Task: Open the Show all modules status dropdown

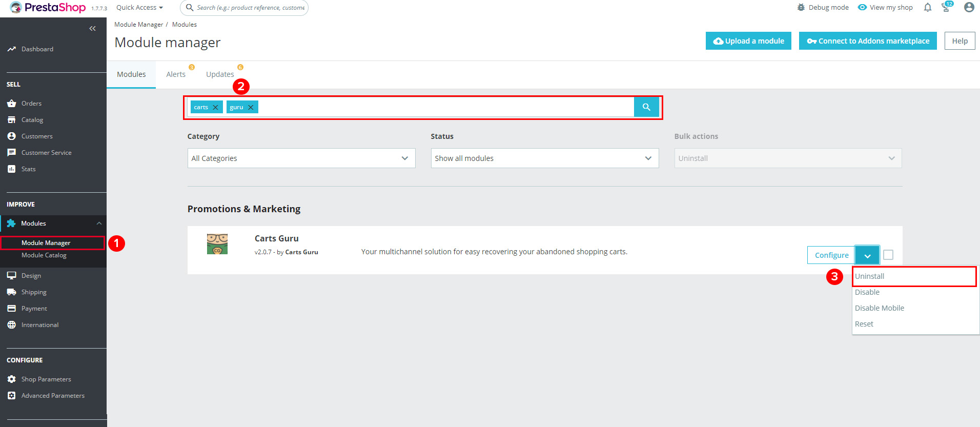Action: [x=545, y=158]
